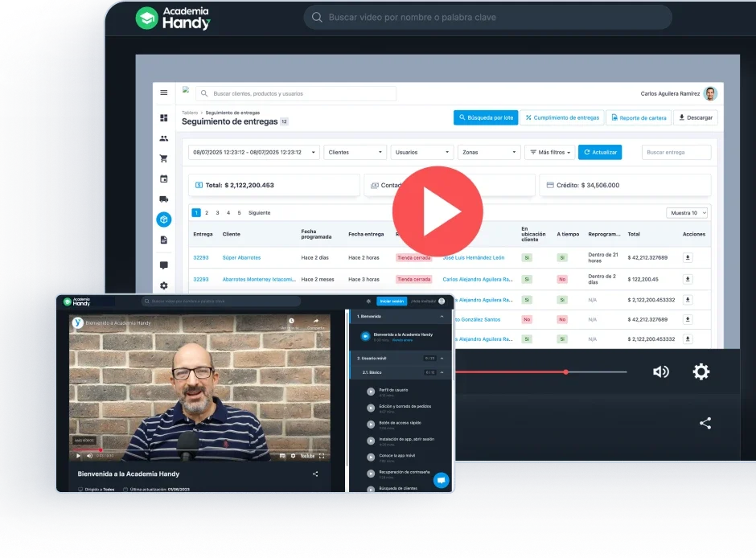Open the hamburger menu in the sidebar
The width and height of the screenshot is (756, 558).
[164, 92]
